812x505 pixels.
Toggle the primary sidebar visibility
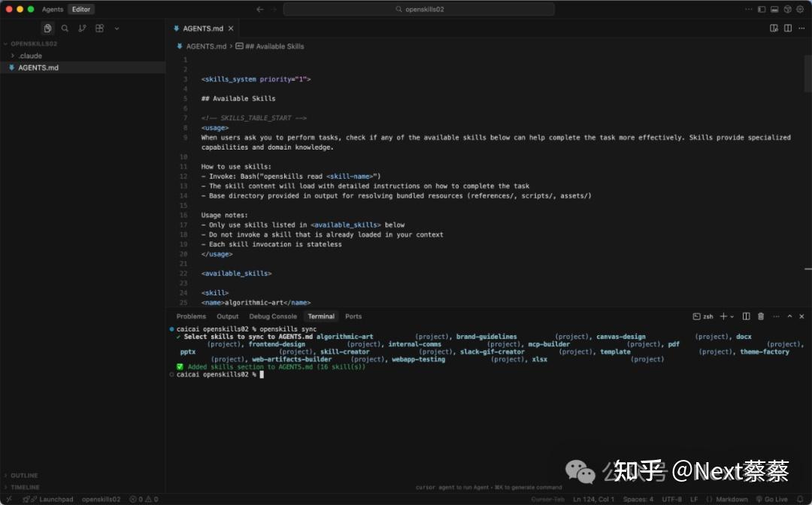pyautogui.click(x=762, y=9)
